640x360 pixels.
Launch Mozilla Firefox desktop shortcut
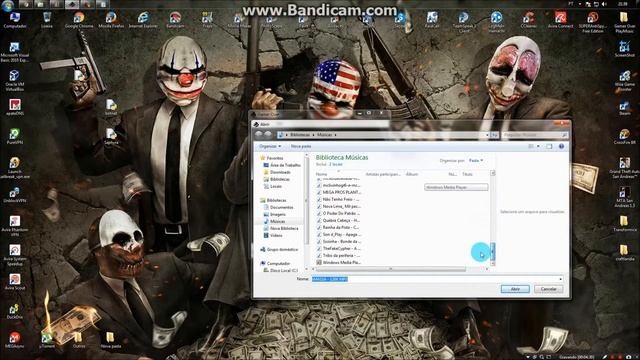pyautogui.click(x=111, y=20)
